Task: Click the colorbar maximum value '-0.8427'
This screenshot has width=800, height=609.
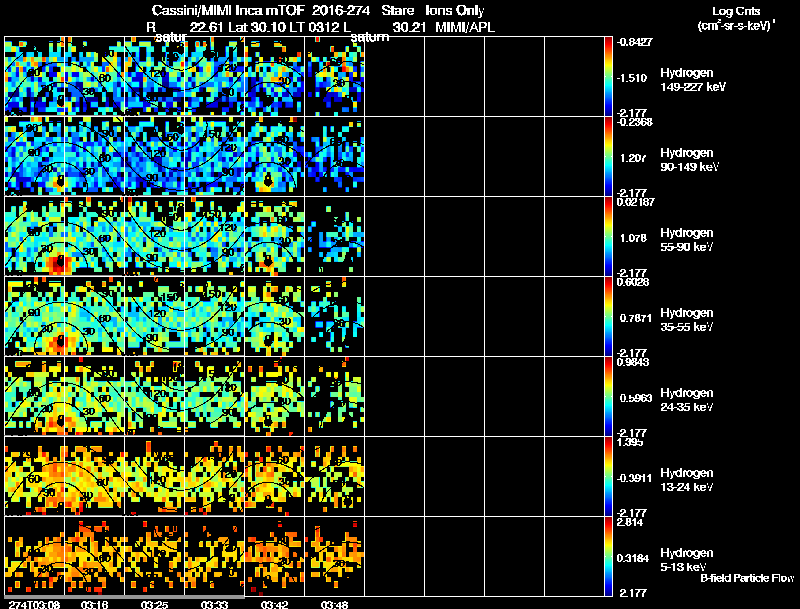Action: 634,42
